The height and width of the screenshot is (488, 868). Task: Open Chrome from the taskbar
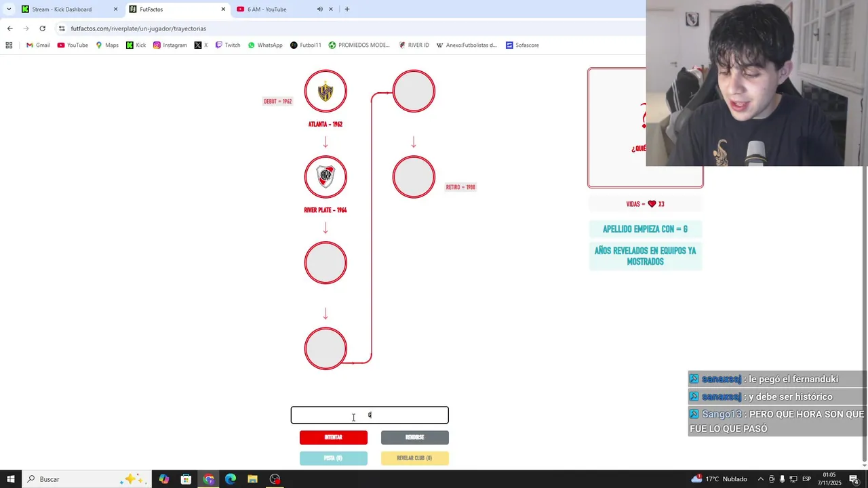click(x=209, y=479)
